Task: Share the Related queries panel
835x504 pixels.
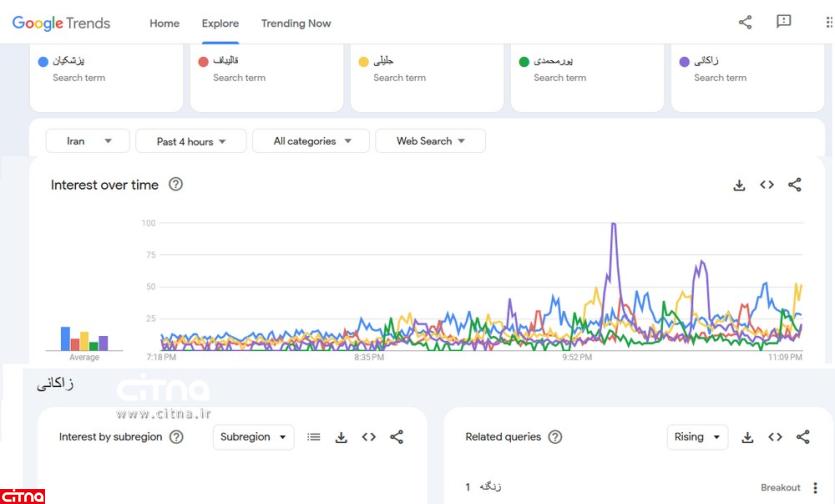Action: pyautogui.click(x=802, y=437)
